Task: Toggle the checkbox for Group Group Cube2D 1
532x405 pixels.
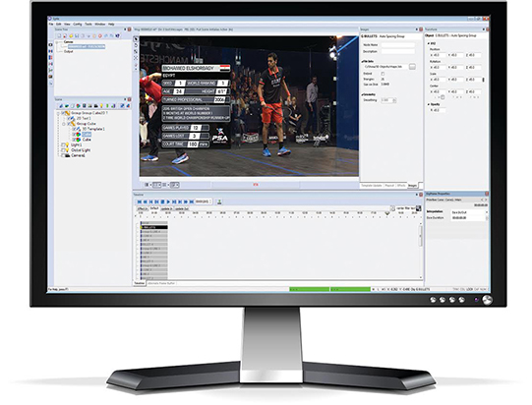Action: tap(63, 113)
